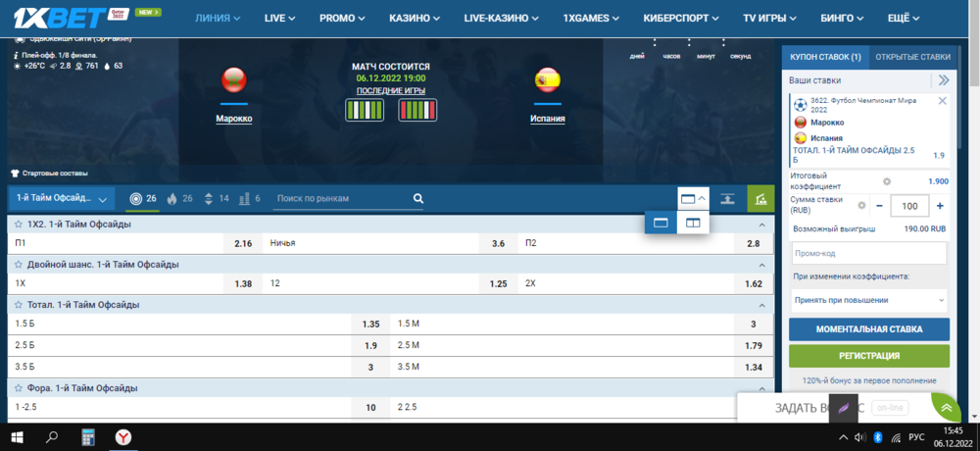Open settings gear beside Сумма ставки

861,205
